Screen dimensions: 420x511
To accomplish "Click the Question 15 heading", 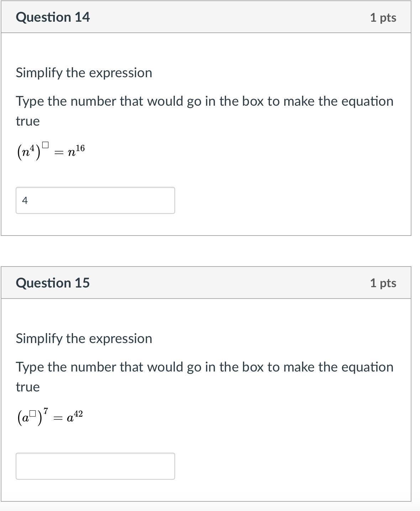I will [53, 283].
